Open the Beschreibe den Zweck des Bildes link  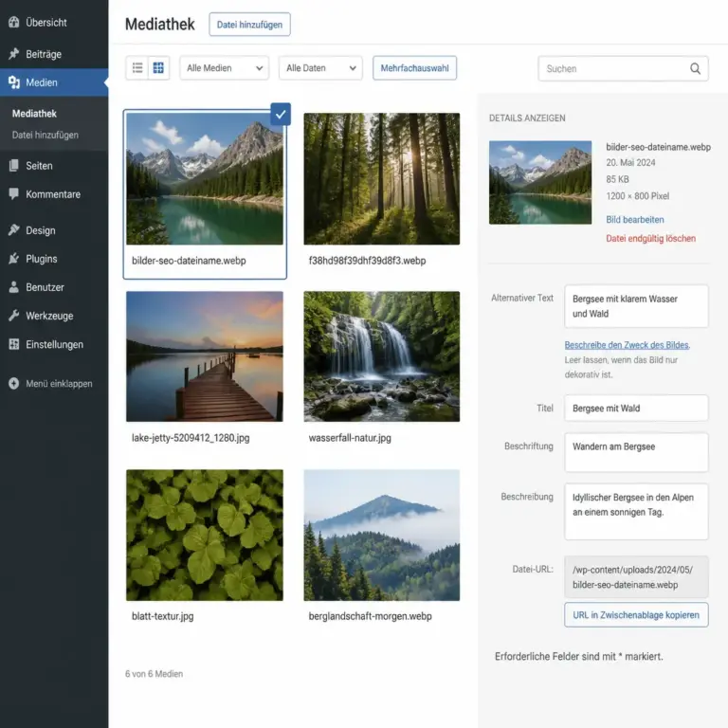tap(627, 344)
